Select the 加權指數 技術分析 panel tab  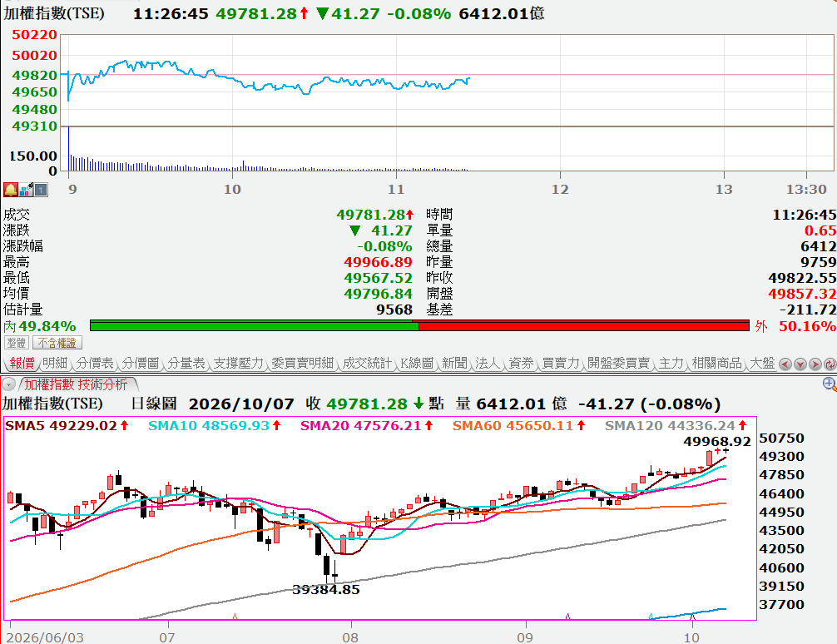pos(77,384)
